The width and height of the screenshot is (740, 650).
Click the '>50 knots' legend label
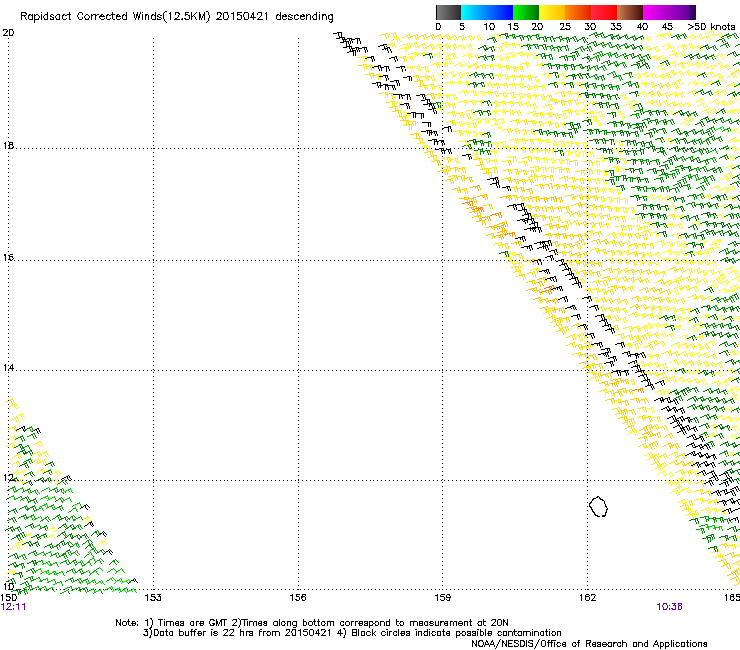click(x=711, y=27)
